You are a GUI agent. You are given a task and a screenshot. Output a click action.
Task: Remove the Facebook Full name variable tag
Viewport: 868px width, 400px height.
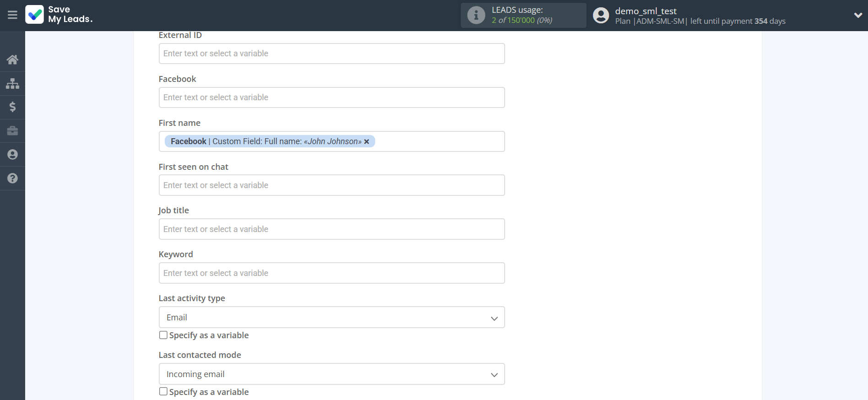point(367,142)
